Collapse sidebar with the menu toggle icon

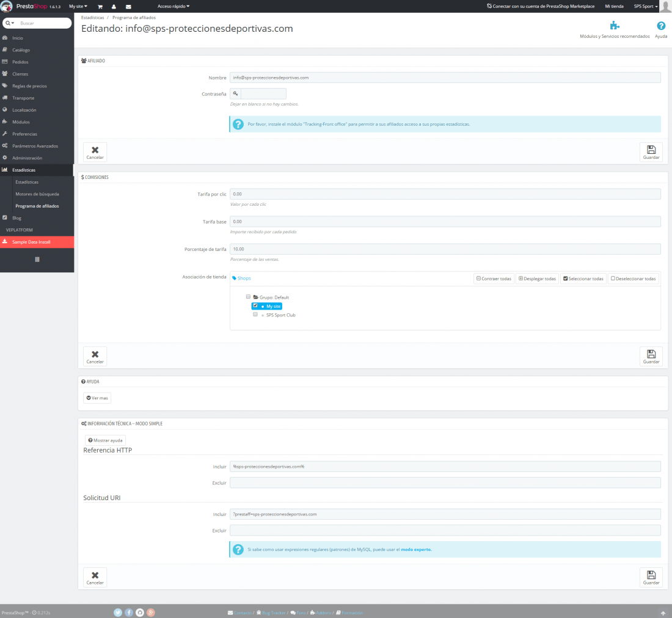(x=37, y=260)
